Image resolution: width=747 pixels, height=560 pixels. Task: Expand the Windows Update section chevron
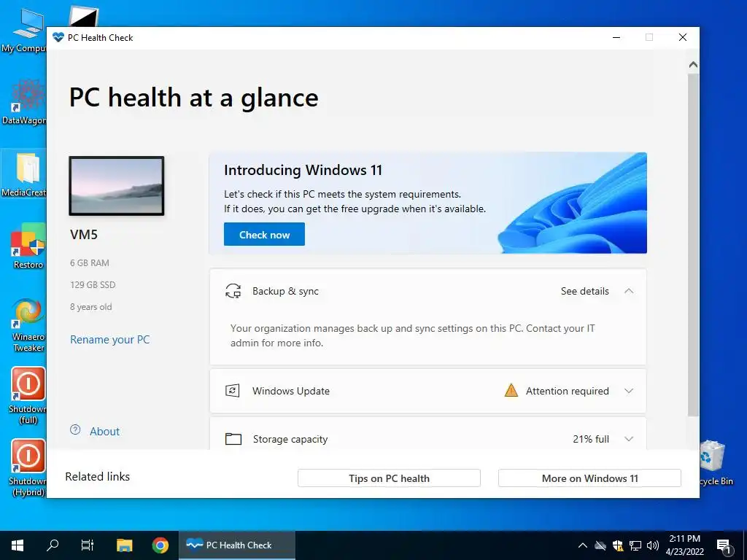pyautogui.click(x=629, y=391)
